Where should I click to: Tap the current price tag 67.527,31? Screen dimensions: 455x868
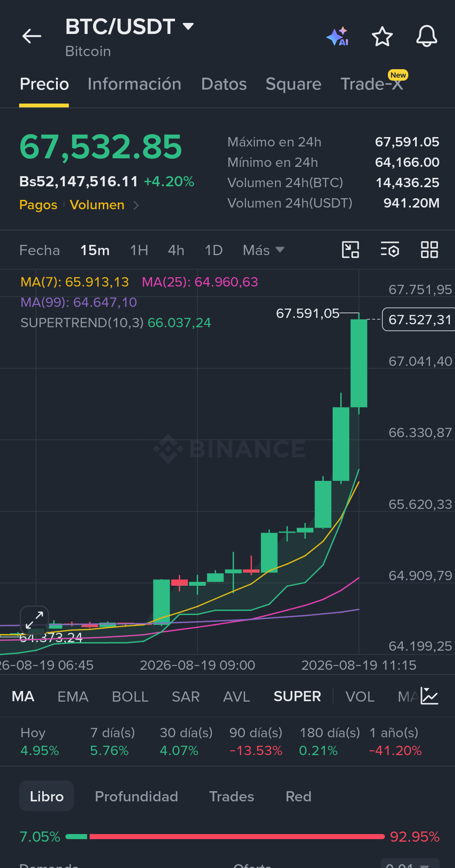(419, 319)
